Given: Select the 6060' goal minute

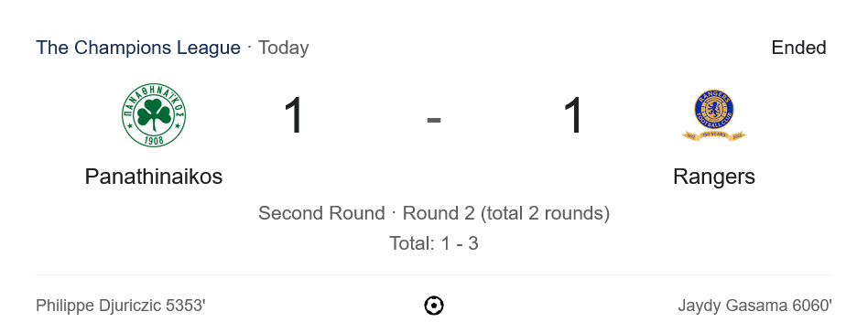Looking at the screenshot, I should point(812,306).
